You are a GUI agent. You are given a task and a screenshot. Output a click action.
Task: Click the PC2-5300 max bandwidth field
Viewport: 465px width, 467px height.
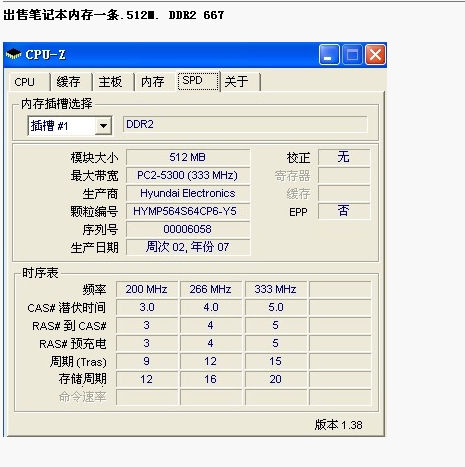coord(188,175)
